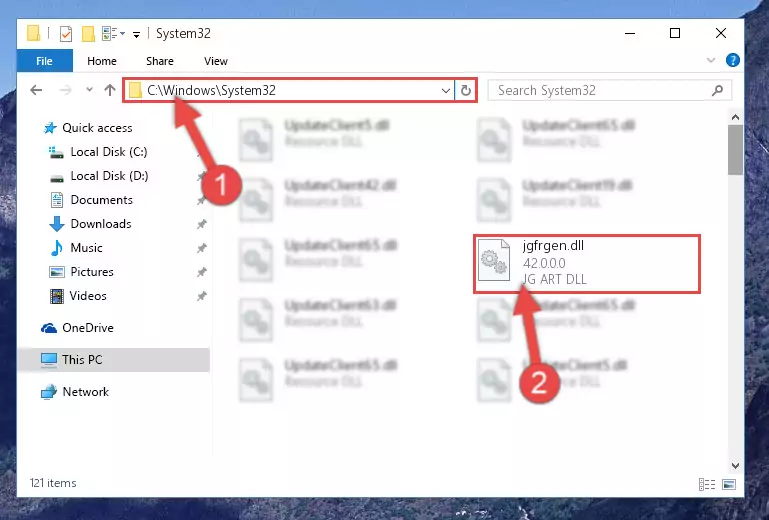The image size is (769, 520).
Task: Click the jgfrgen.dll gear file icon
Action: 493,260
